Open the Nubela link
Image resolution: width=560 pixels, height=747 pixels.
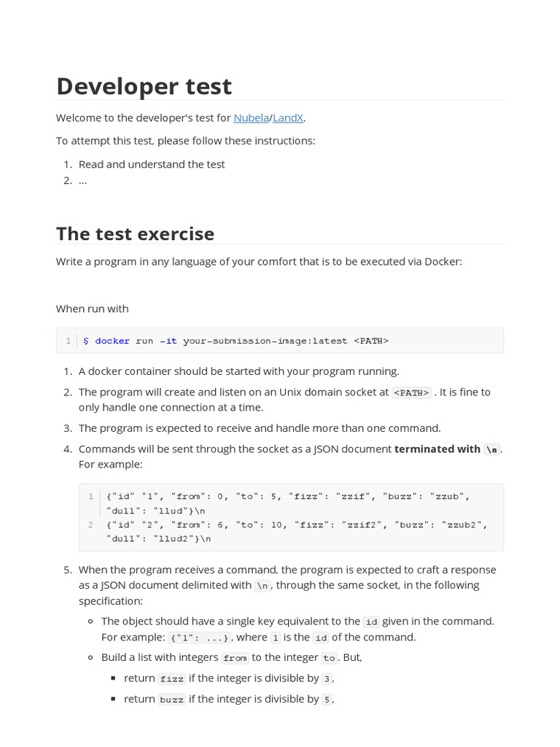251,117
